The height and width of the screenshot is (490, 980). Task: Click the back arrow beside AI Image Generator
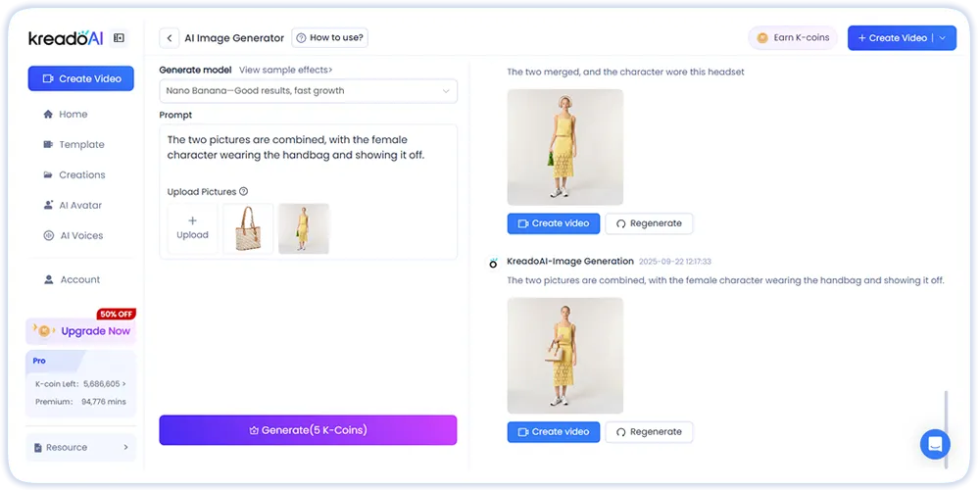point(169,38)
